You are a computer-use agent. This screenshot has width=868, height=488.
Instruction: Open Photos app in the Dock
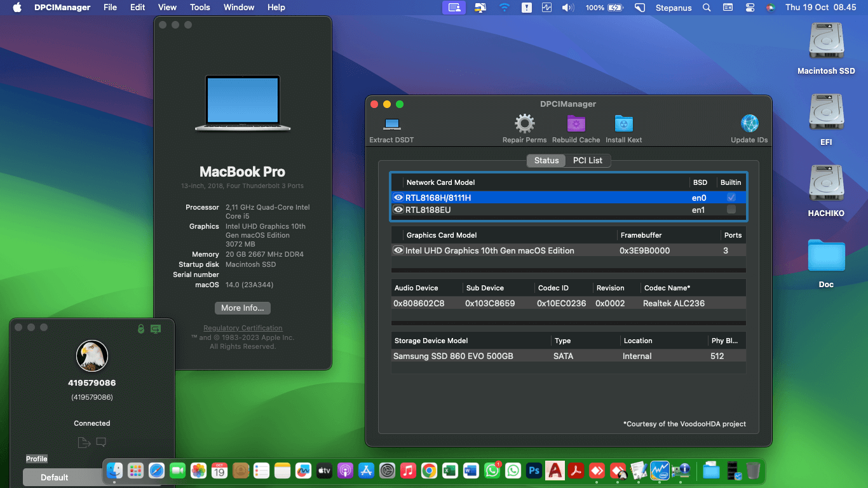pyautogui.click(x=198, y=471)
